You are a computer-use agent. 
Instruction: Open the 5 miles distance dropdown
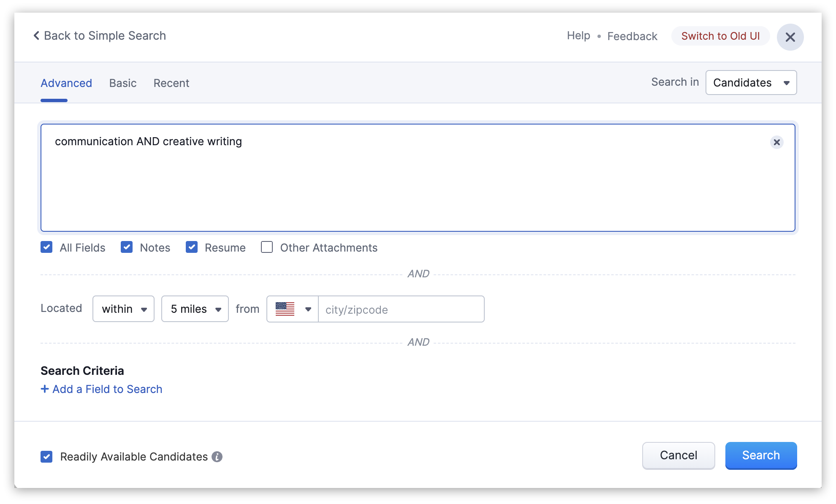pyautogui.click(x=195, y=309)
